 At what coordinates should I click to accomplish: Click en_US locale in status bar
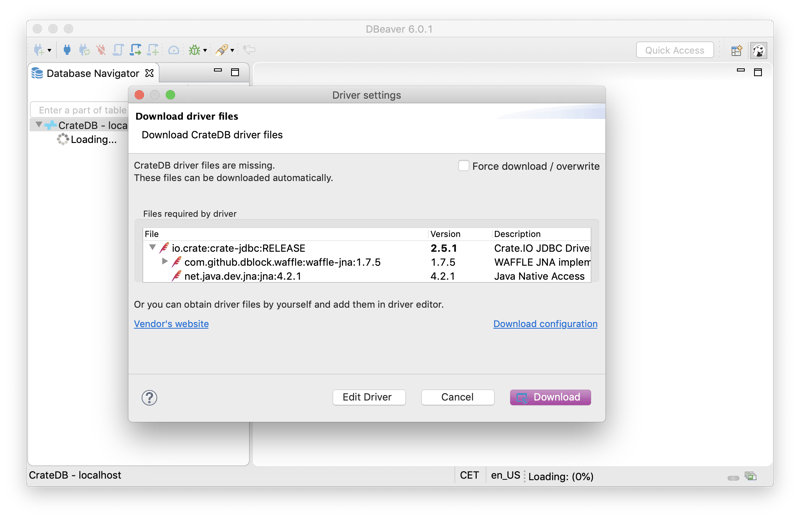(x=505, y=475)
